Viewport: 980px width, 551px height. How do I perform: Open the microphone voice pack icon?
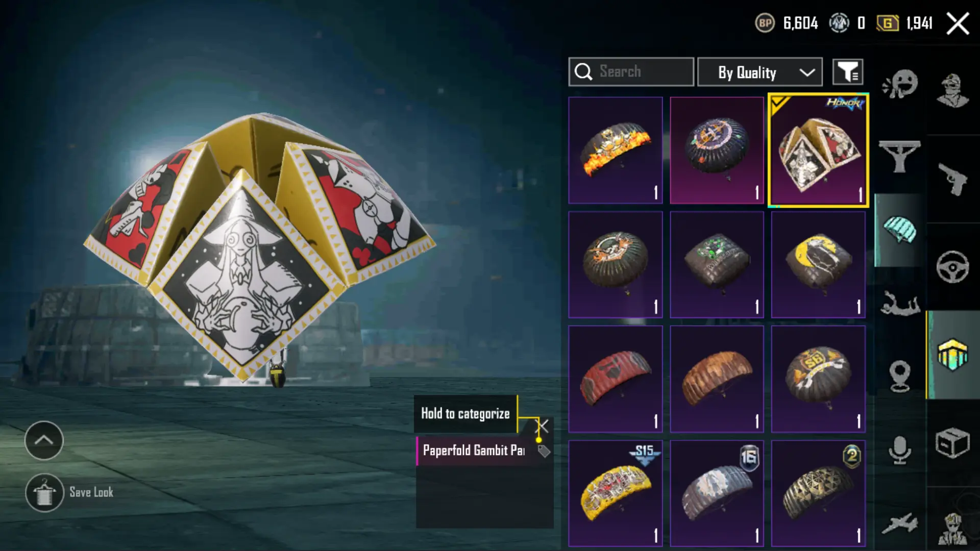(900, 449)
